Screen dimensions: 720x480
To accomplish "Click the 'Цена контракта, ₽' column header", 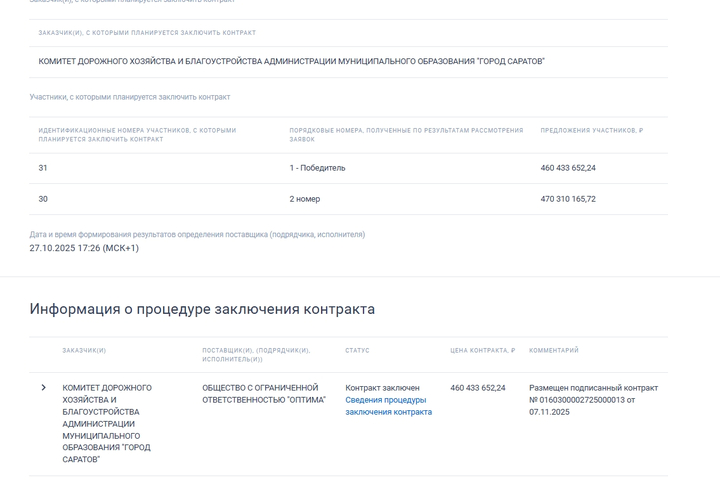I will pos(482,351).
